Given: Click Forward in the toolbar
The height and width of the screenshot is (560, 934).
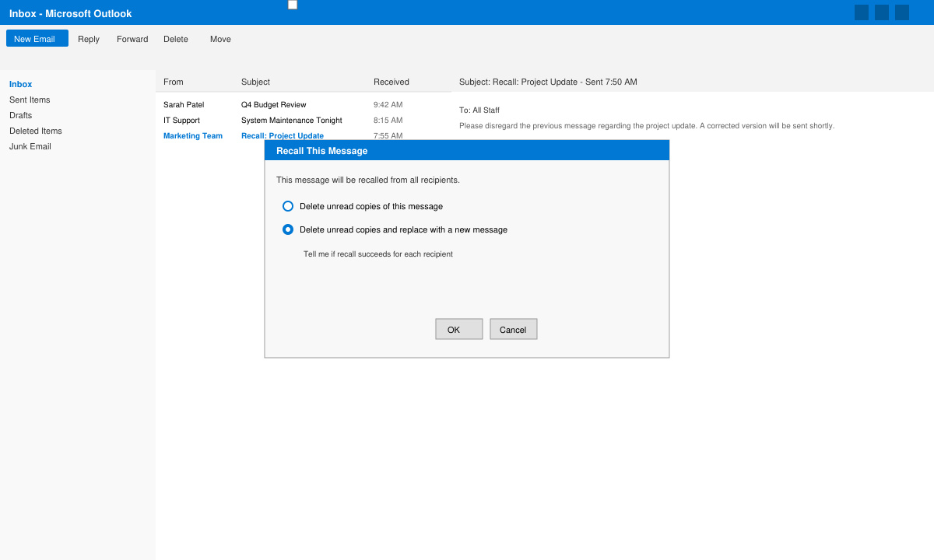Looking at the screenshot, I should click(x=132, y=39).
